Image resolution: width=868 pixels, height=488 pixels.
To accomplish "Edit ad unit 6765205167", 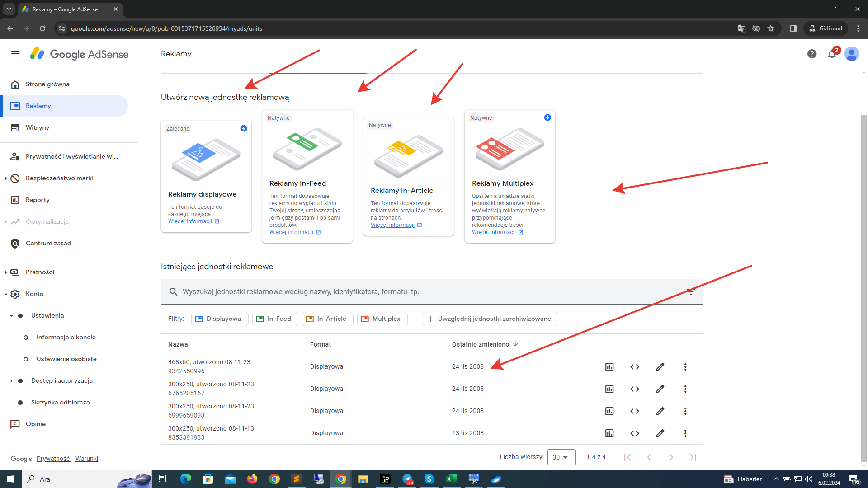I will coord(660,389).
